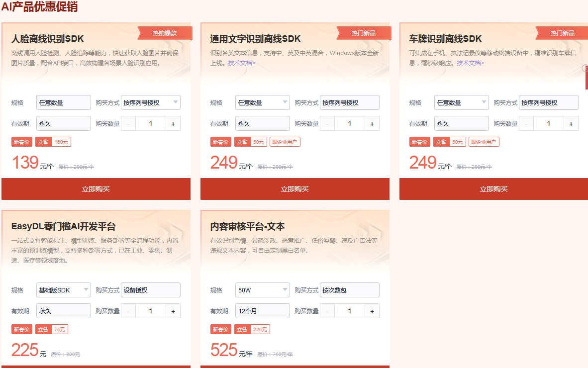Click the 内容审核平台-文本 title
The width and height of the screenshot is (588, 368).
pos(248,226)
